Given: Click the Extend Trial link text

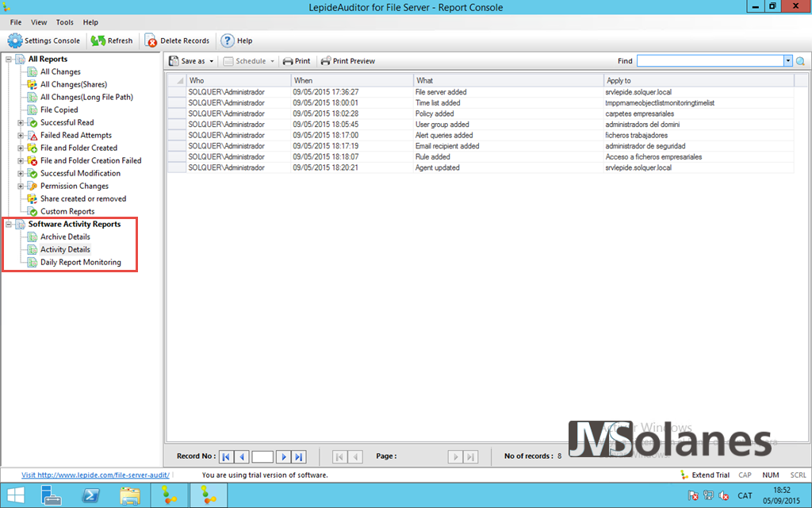Looking at the screenshot, I should pos(710,475).
